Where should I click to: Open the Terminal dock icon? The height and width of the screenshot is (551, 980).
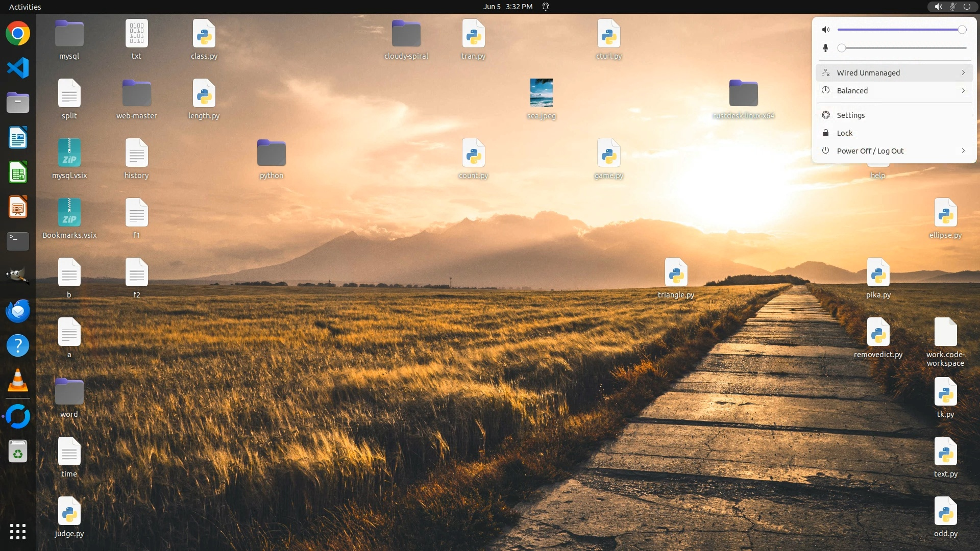coord(18,241)
